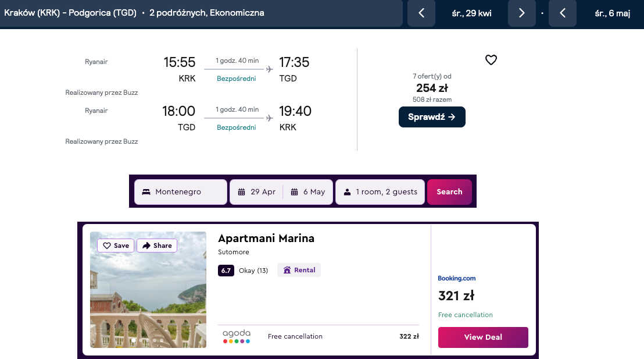This screenshot has width=644, height=359.
Task: Go to next departure date arrow
Action: coord(521,13)
